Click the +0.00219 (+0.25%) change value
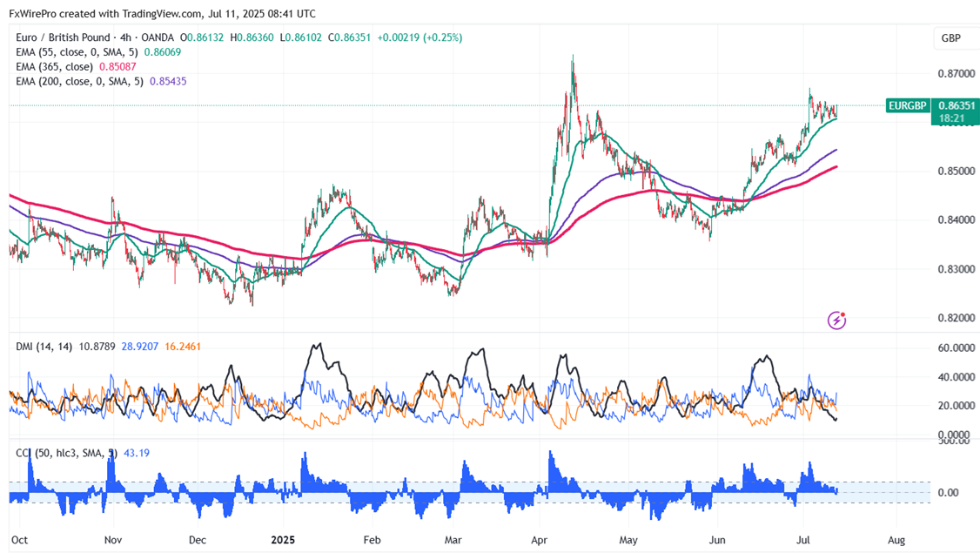 click(x=420, y=37)
